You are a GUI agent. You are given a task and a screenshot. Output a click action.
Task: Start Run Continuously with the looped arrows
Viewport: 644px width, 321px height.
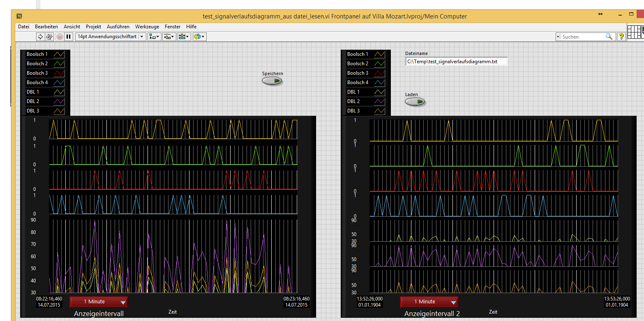(49, 37)
